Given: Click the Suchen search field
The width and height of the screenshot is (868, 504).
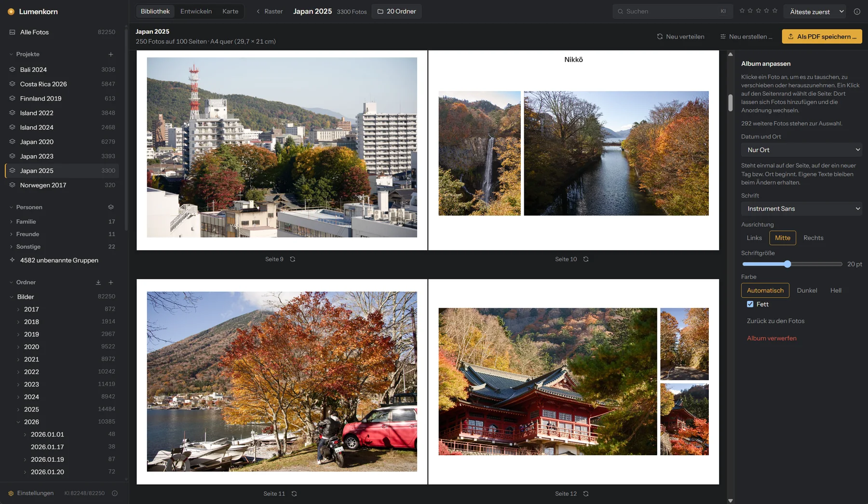Looking at the screenshot, I should coord(672,12).
